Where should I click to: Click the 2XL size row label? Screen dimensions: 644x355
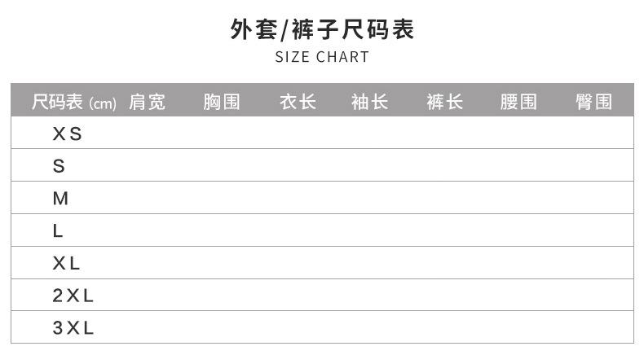(x=73, y=296)
